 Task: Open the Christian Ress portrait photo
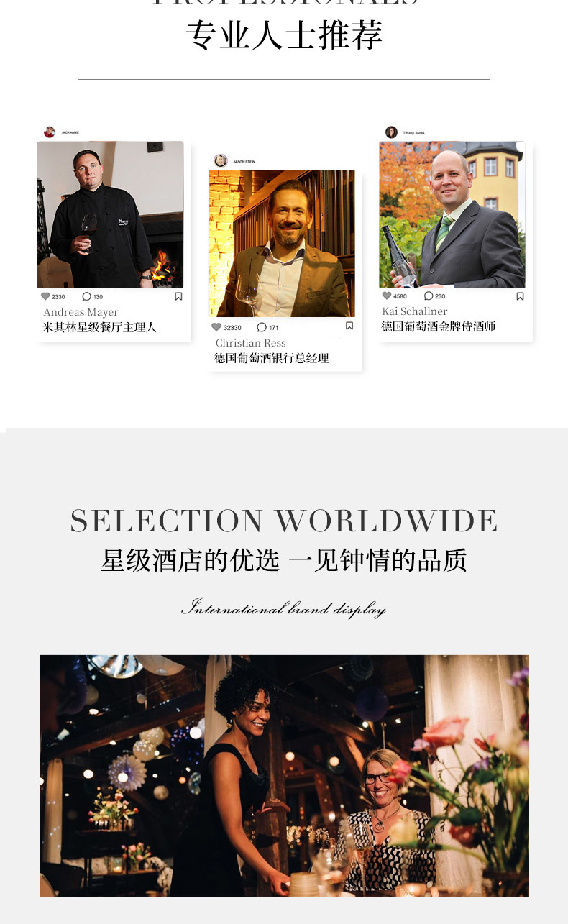pos(282,244)
